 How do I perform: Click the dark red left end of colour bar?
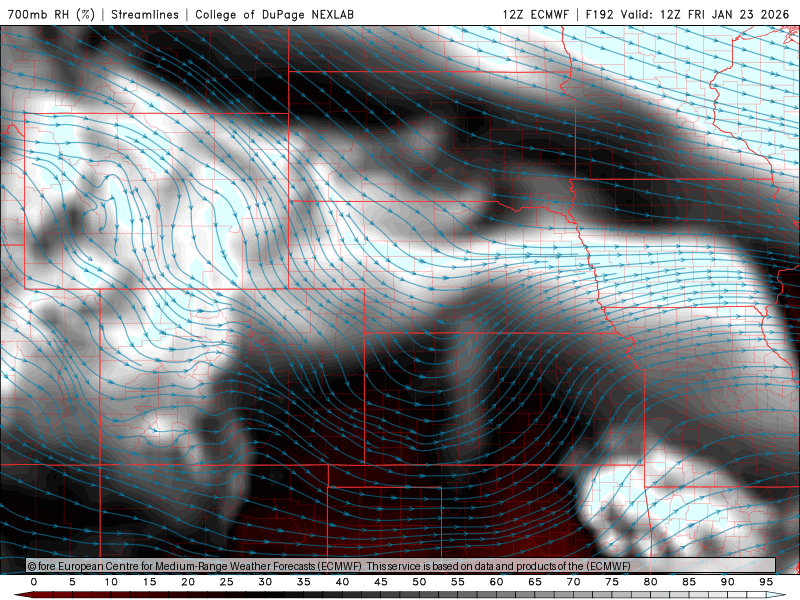coord(23,595)
